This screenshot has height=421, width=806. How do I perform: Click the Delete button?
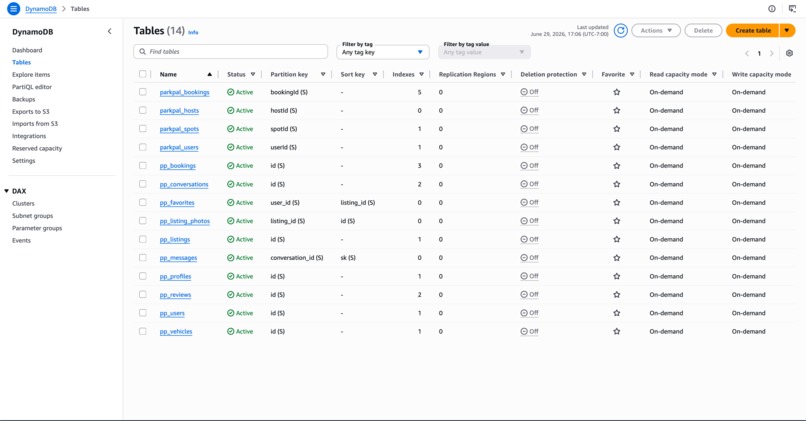[703, 31]
